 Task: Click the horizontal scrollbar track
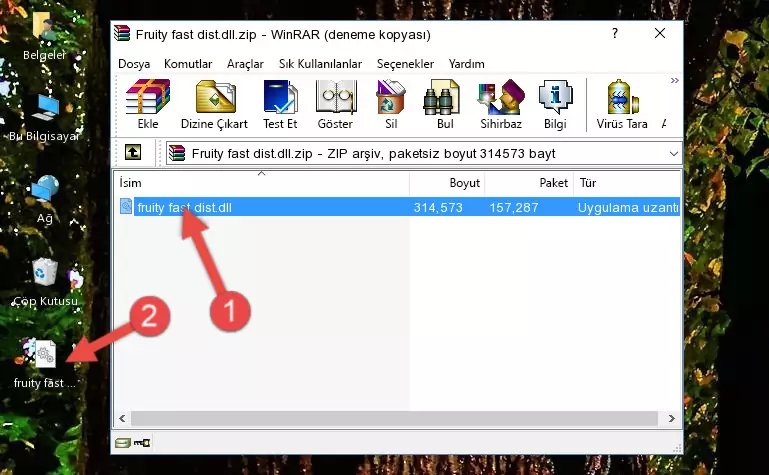coord(394,419)
